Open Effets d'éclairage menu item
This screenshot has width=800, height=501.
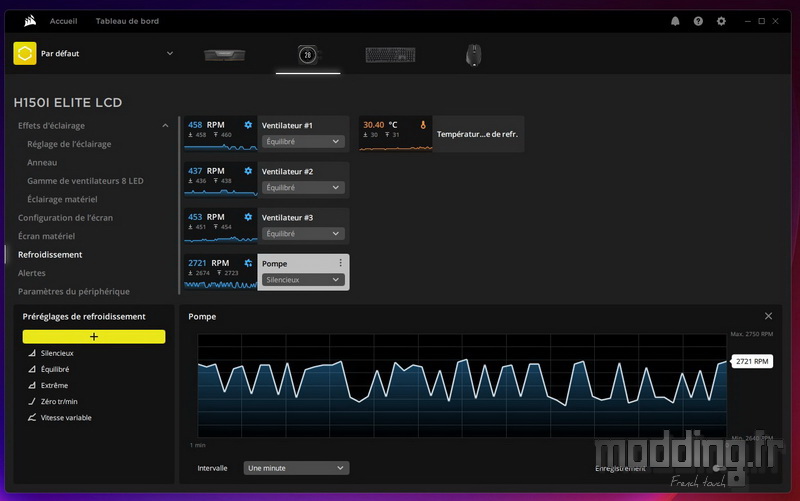tap(52, 126)
